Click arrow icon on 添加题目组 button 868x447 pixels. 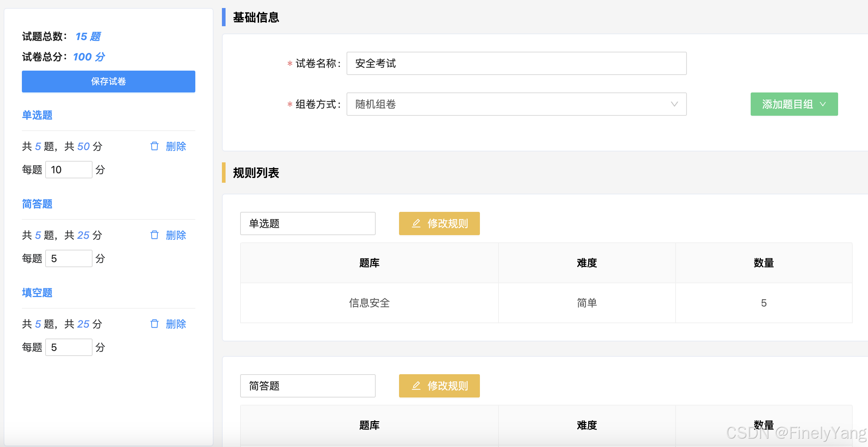(823, 104)
